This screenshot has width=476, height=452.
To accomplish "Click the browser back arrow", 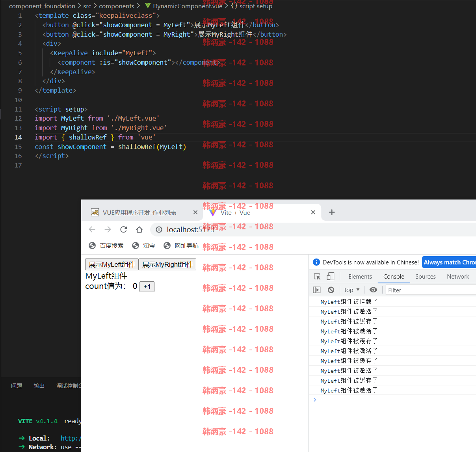I will point(92,229).
